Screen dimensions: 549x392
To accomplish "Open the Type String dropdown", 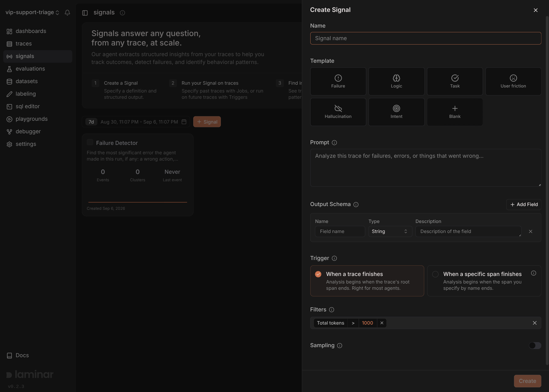I will pyautogui.click(x=390, y=231).
